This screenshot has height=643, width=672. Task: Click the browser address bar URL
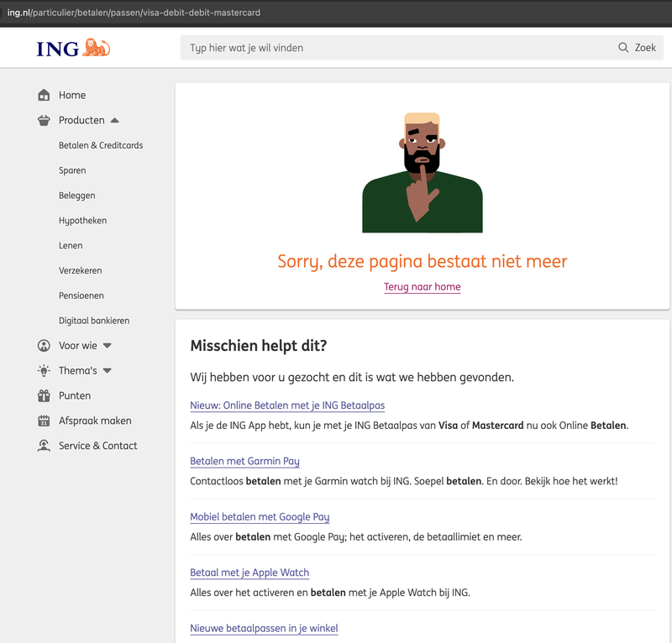pos(134,13)
